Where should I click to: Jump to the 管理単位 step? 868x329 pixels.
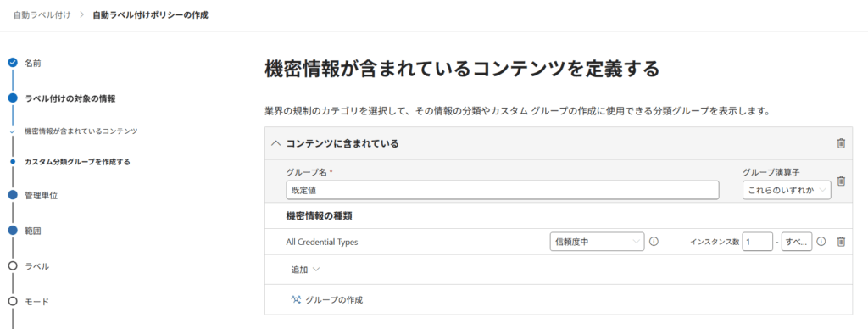41,195
